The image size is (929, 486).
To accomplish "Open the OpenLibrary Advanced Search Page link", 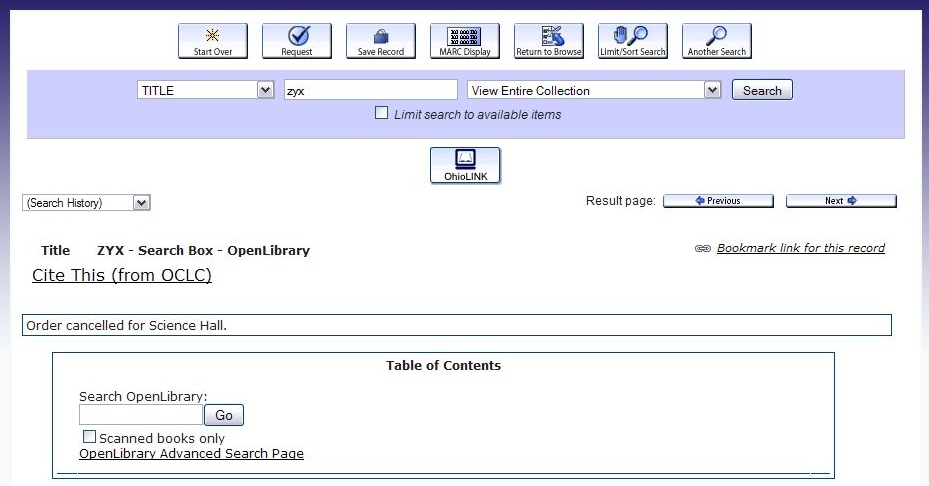I will coord(191,453).
